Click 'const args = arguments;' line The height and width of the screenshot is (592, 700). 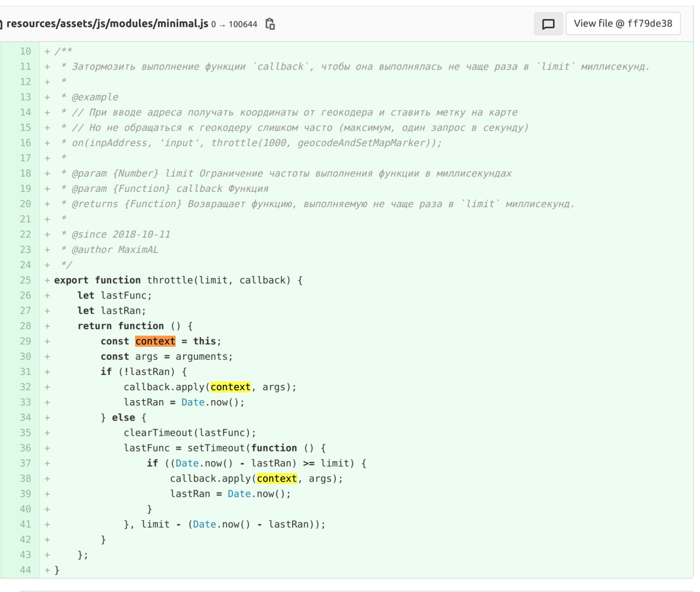167,356
